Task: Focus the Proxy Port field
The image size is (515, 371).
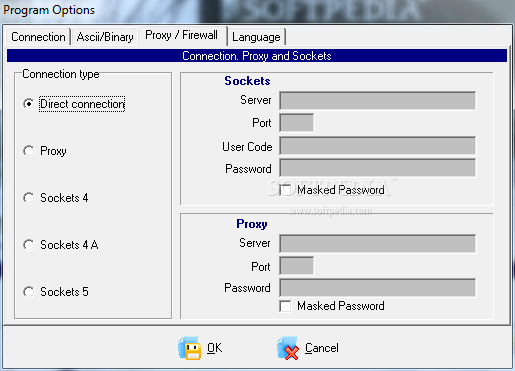Action: pos(297,266)
